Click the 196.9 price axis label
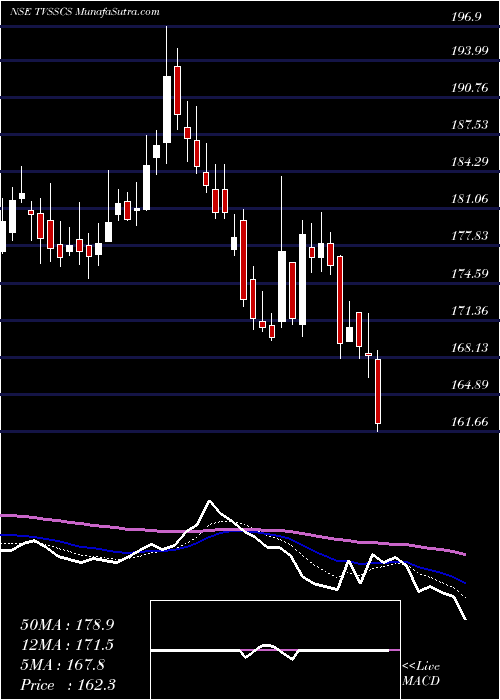This screenshot has height=700, width=500. click(x=466, y=17)
